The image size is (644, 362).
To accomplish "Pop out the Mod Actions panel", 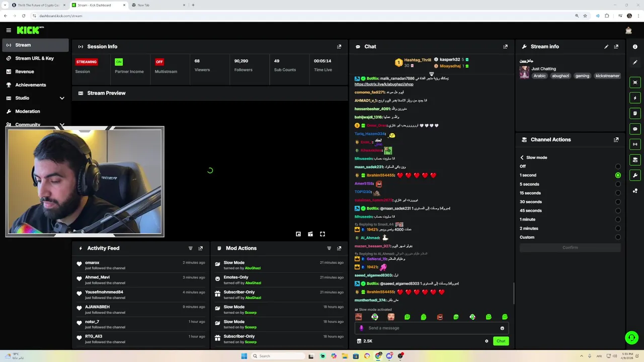I will click(x=339, y=248).
